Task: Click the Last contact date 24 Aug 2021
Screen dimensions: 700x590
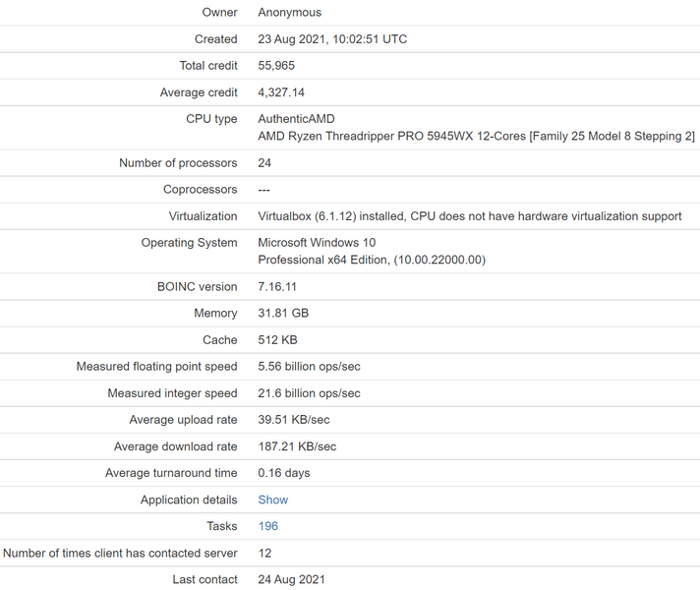Action: pos(291,579)
